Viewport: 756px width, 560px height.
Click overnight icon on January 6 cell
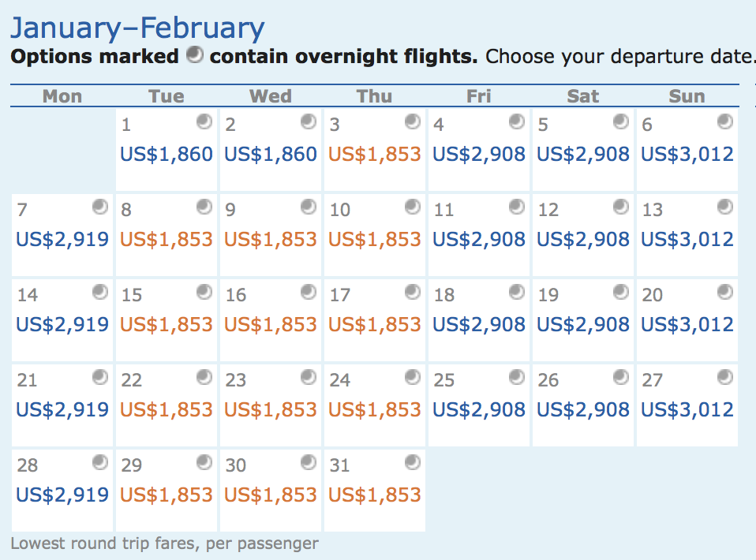725,121
